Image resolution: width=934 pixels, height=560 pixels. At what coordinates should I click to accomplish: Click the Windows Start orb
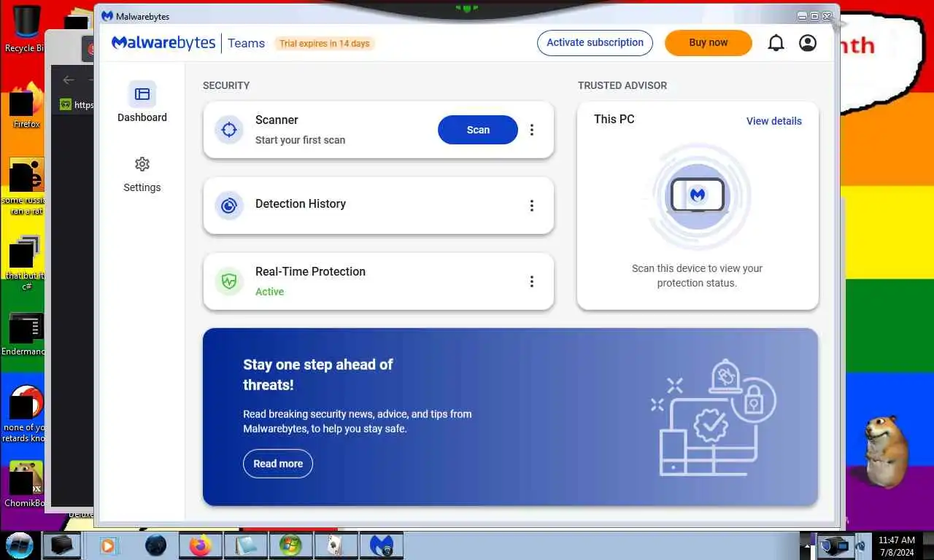(20, 545)
